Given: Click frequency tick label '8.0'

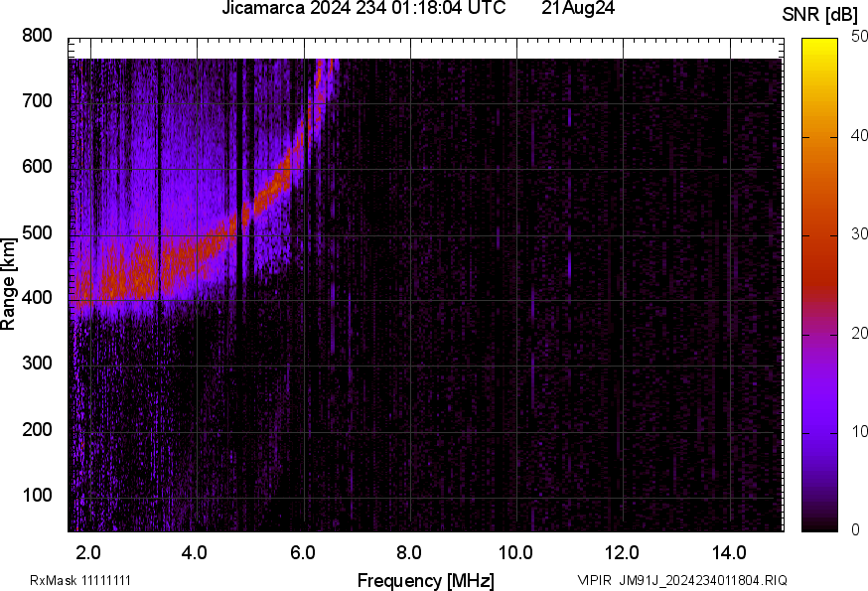Looking at the screenshot, I should tap(408, 552).
